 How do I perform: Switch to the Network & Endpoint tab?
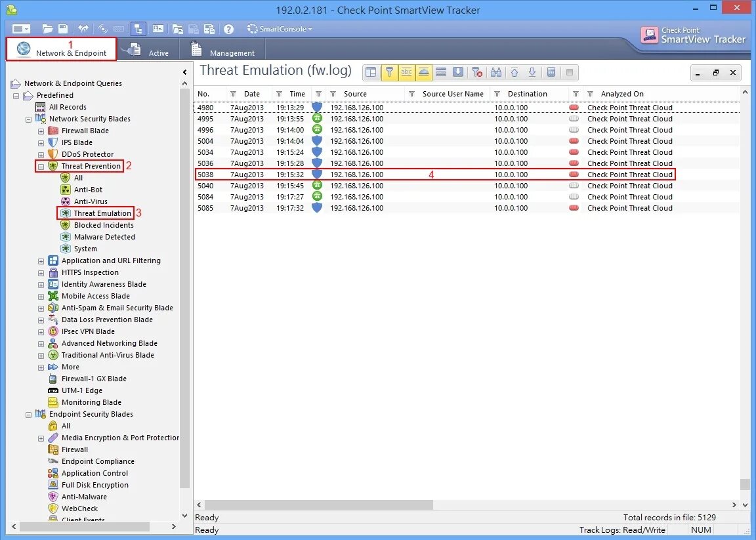pos(61,49)
